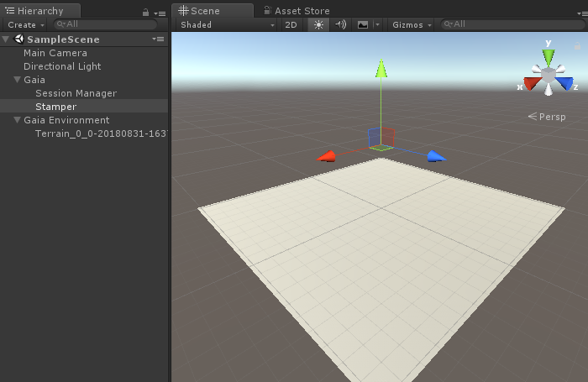Open the Create menu button in Hierarchy
This screenshot has height=382, width=588.
[x=24, y=24]
